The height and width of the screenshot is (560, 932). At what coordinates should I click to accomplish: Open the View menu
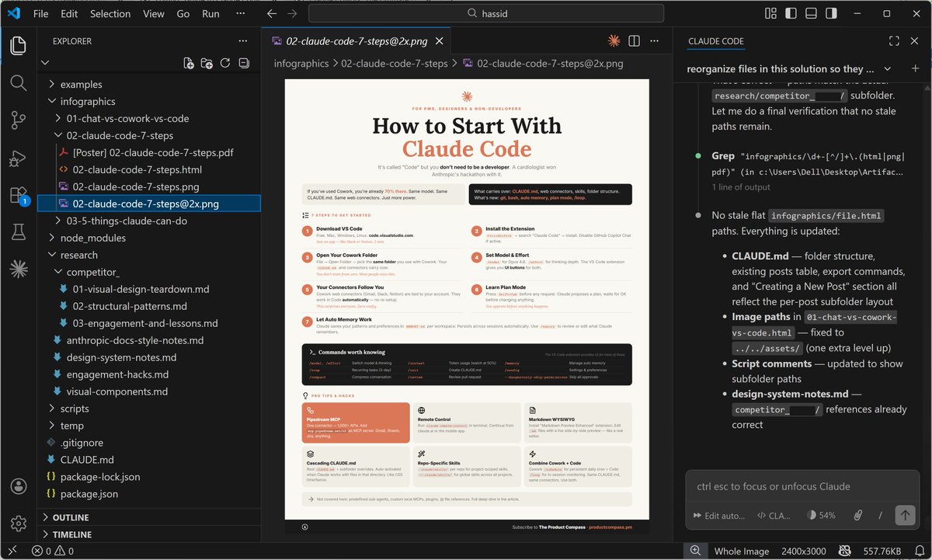(x=154, y=13)
